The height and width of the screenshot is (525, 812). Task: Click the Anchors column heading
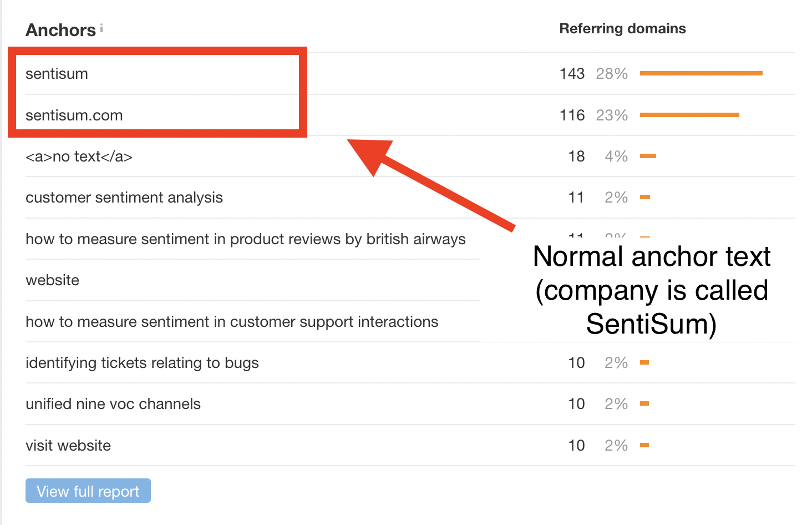pyautogui.click(x=61, y=30)
